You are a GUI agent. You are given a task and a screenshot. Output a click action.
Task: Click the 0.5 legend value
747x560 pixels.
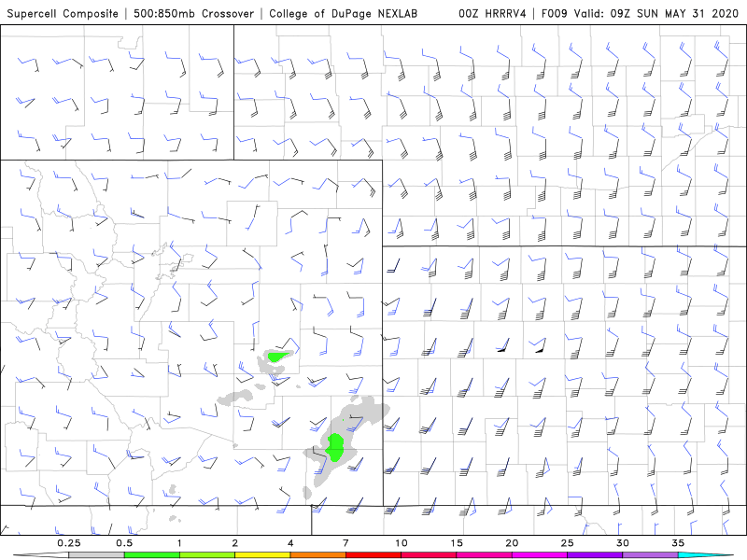click(124, 543)
